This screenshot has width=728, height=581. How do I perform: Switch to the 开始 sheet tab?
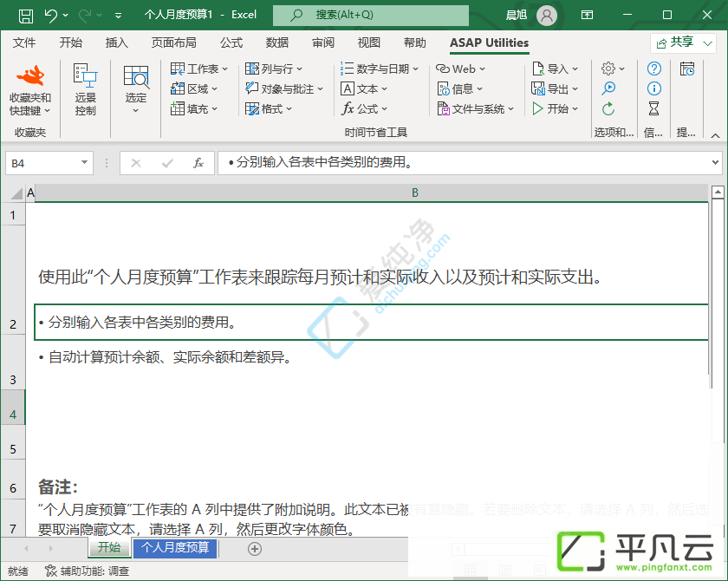[x=109, y=547]
